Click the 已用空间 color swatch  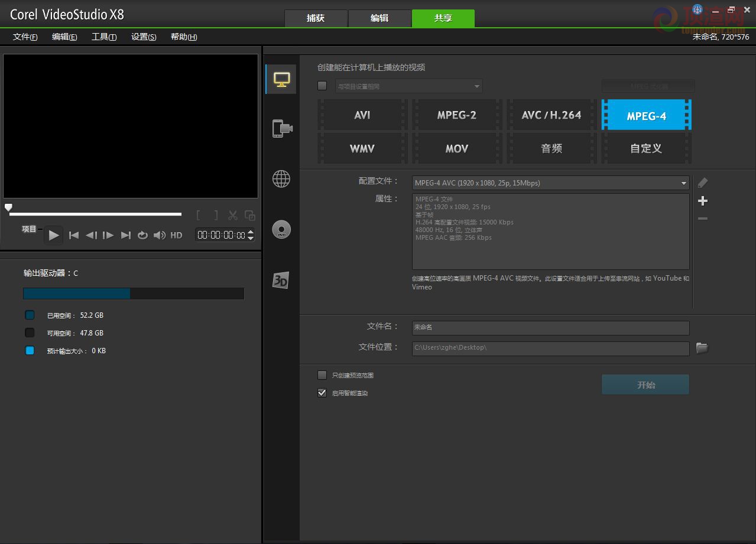pyautogui.click(x=30, y=315)
